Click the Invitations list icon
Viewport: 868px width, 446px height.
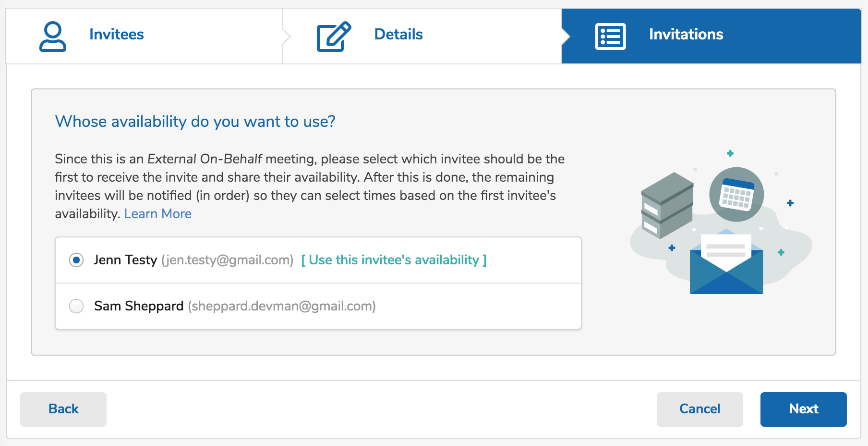[610, 36]
